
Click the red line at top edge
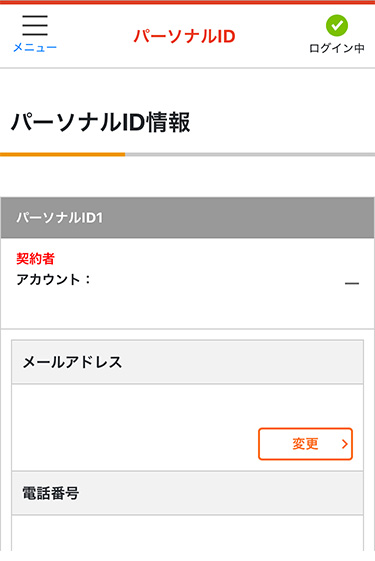[x=188, y=2]
